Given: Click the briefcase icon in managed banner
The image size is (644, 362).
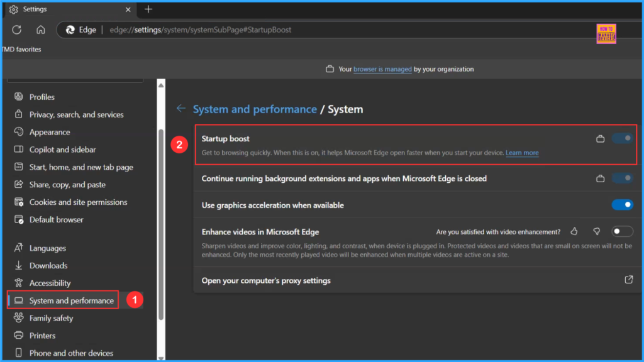Looking at the screenshot, I should tap(330, 69).
